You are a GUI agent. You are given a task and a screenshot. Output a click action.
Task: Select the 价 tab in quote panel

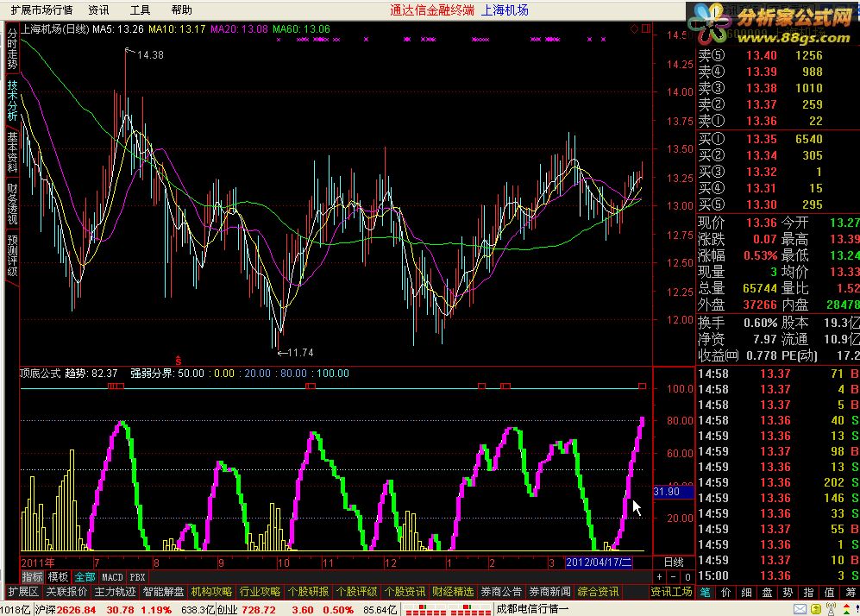pos(725,593)
